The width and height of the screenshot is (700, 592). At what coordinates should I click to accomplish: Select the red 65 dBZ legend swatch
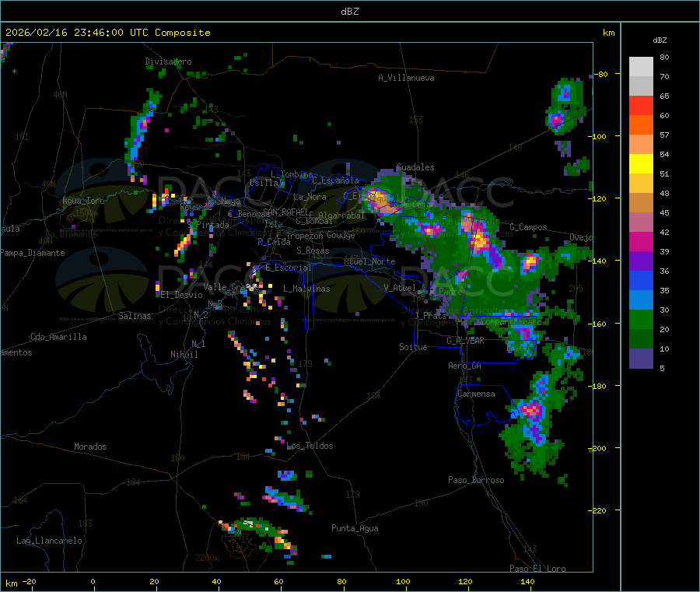coord(641,105)
